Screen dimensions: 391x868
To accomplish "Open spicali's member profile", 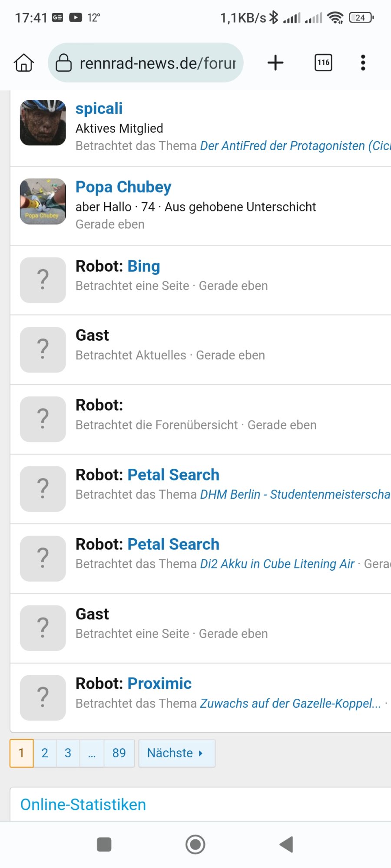I will pyautogui.click(x=99, y=108).
